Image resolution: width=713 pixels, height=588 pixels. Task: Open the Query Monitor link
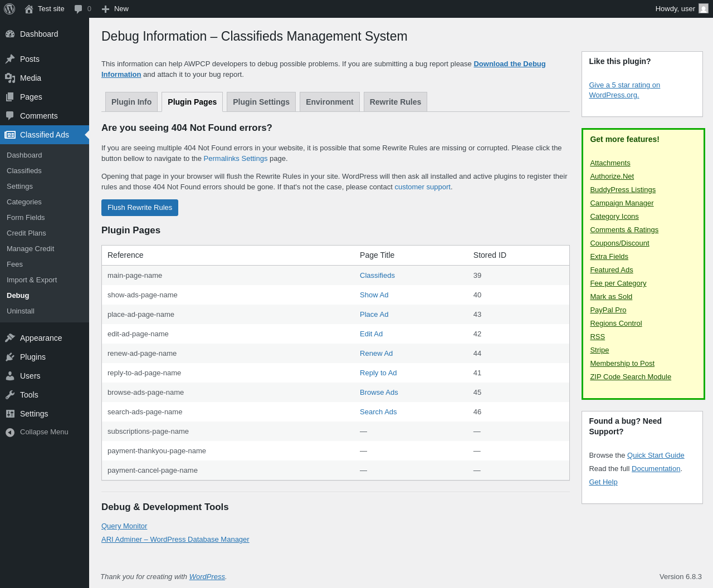(124, 526)
